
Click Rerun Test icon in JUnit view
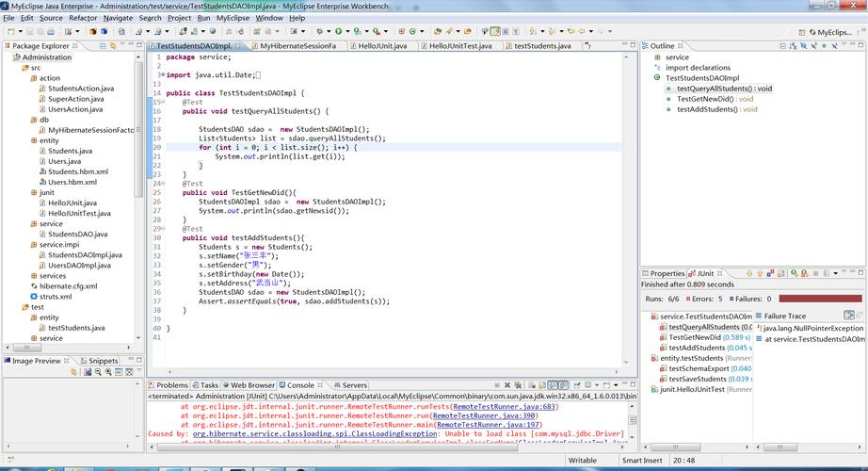pyautogui.click(x=795, y=273)
